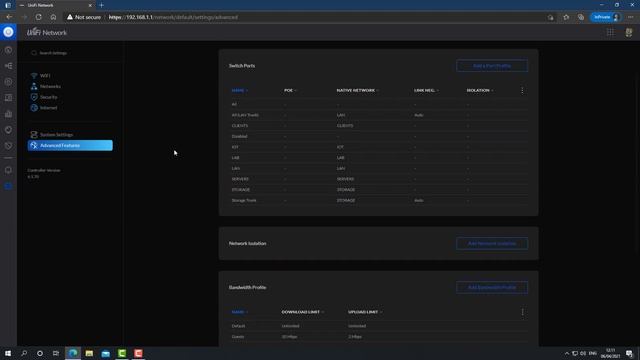Open the Internet settings section
Screen dimensions: 640x360
coord(48,108)
